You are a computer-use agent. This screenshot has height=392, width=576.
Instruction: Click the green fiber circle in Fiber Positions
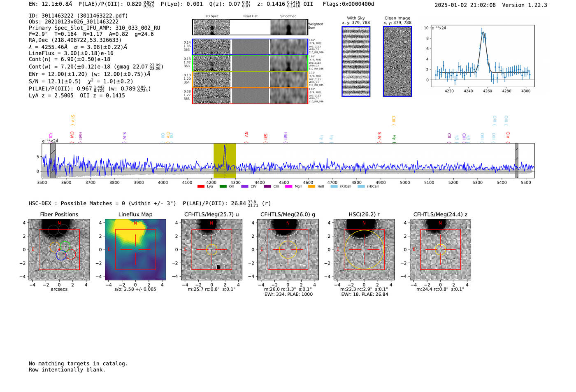[65, 246]
